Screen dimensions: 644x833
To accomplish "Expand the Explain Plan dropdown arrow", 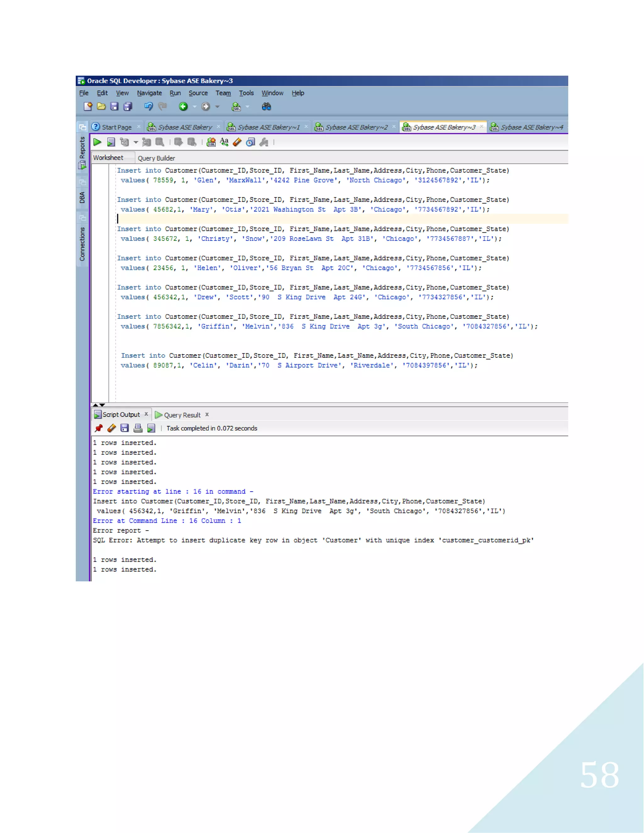I will pyautogui.click(x=136, y=142).
